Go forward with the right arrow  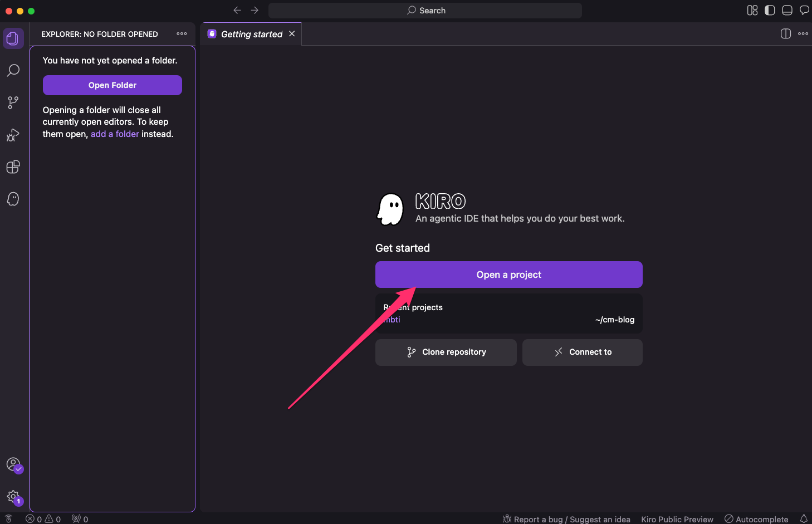tap(255, 10)
